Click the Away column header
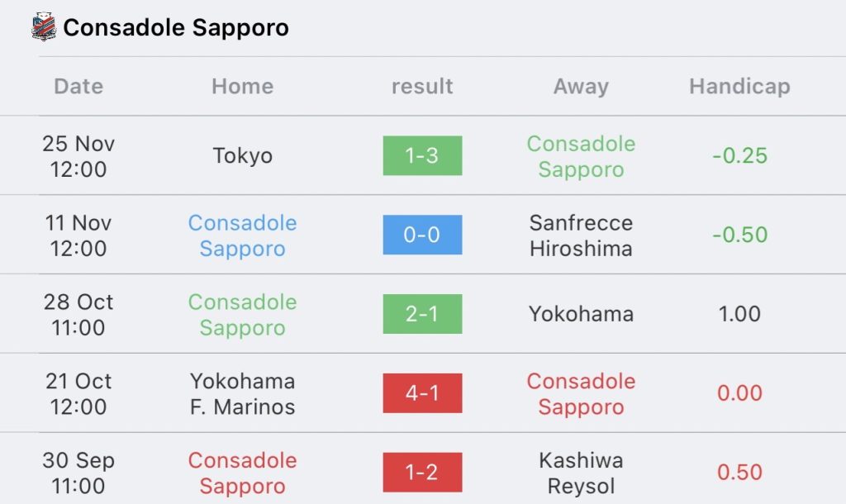Screen dimensions: 846x504 [x=581, y=86]
